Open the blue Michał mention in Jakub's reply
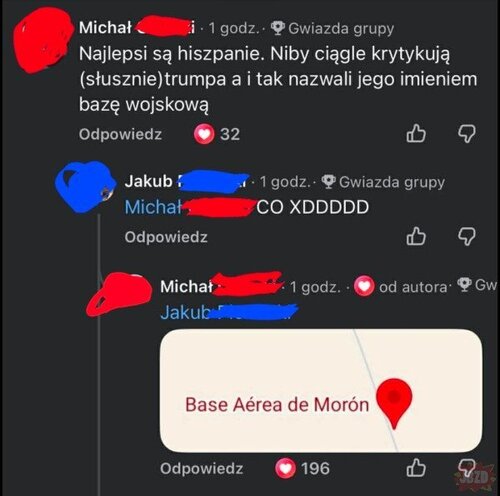The width and height of the screenshot is (500, 496). tap(153, 207)
